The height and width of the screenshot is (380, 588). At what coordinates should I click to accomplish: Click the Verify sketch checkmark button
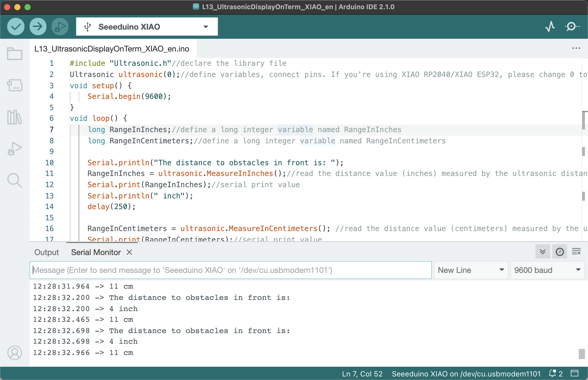(16, 27)
